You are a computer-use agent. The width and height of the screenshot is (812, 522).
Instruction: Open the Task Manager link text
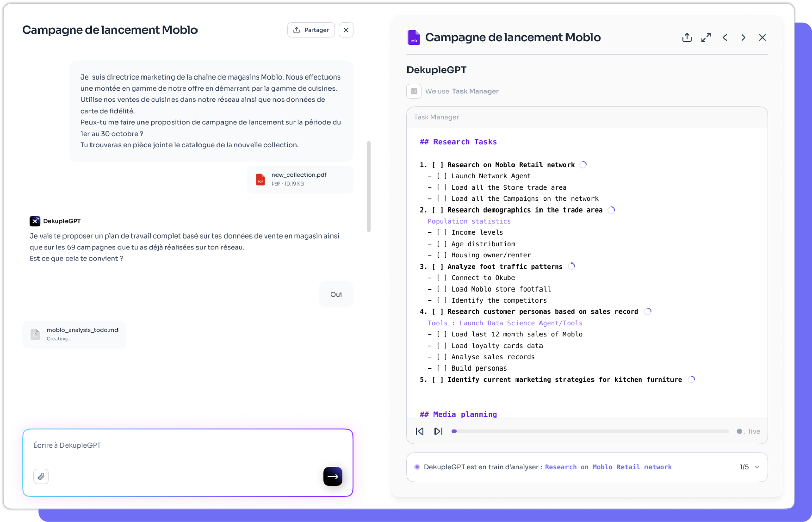pos(475,91)
